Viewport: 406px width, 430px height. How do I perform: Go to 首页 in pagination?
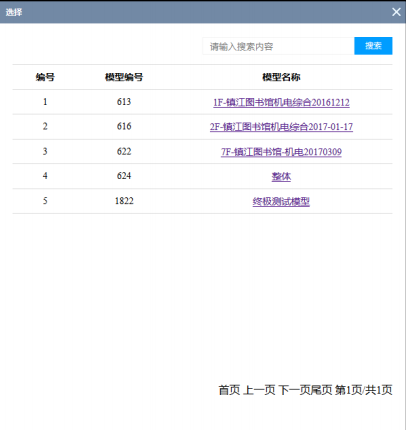click(229, 390)
